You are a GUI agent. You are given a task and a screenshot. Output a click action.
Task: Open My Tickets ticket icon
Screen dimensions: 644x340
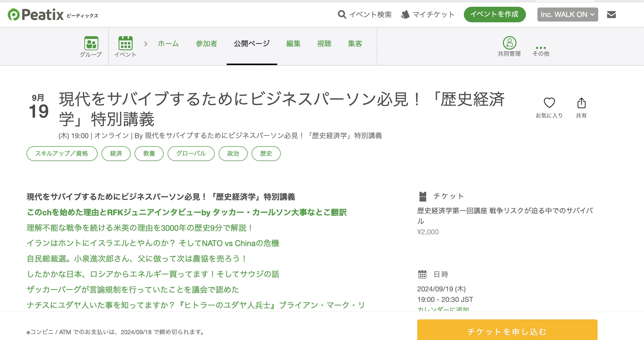[x=405, y=15]
